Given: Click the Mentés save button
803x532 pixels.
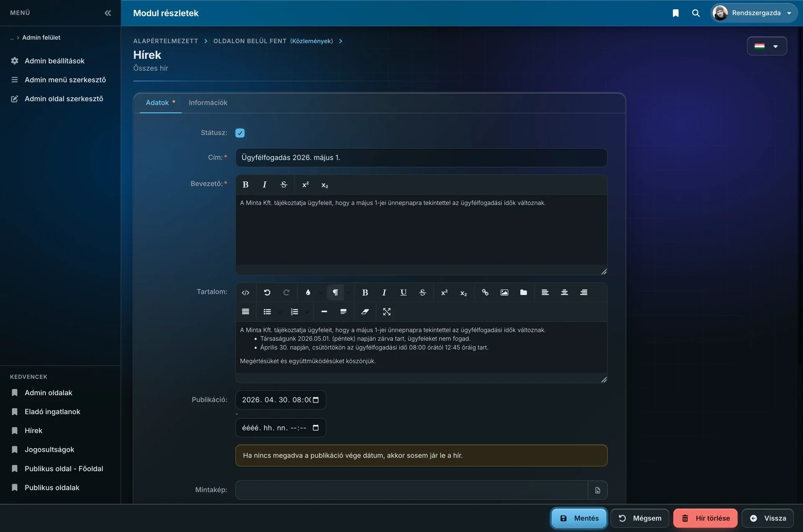Looking at the screenshot, I should coord(579,519).
